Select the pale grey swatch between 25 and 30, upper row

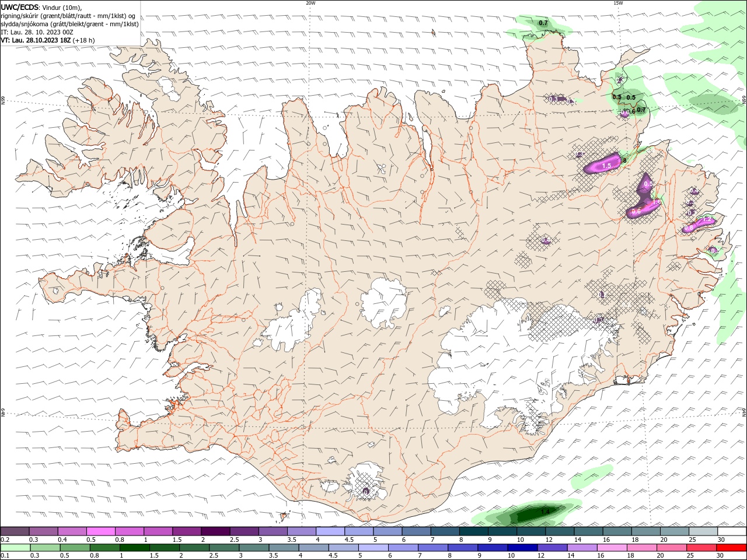pyautogui.click(x=704, y=531)
